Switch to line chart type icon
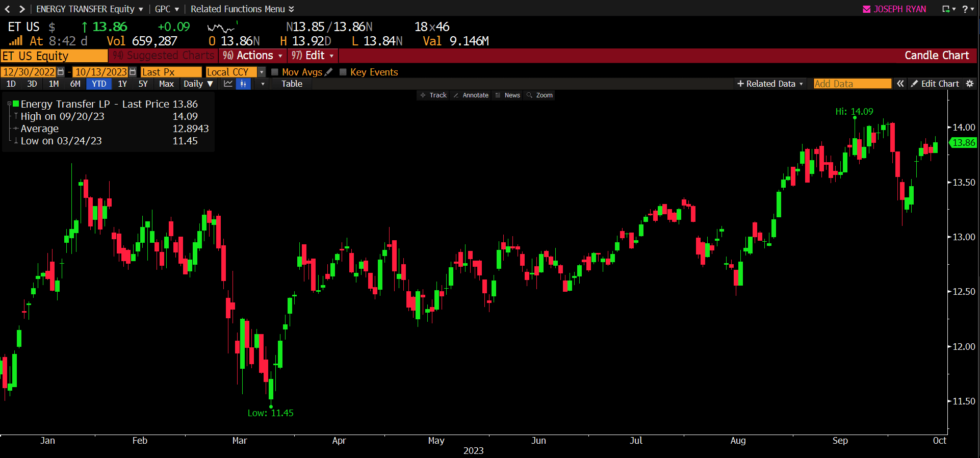Image resolution: width=980 pixels, height=458 pixels. tap(228, 84)
